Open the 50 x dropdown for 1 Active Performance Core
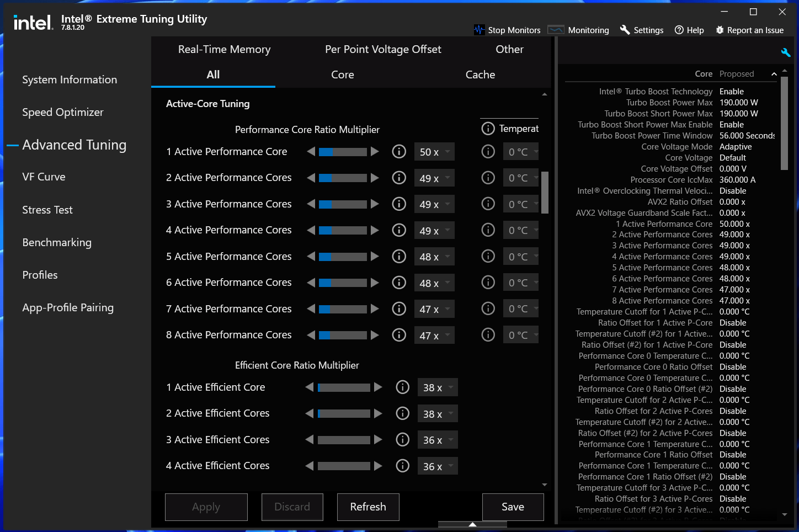This screenshot has height=532, width=799. point(434,152)
